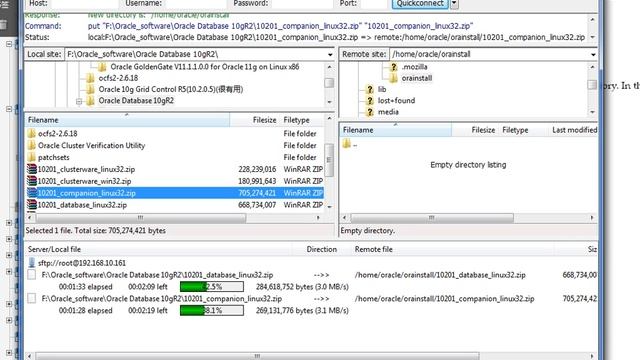Screen dimensions: 640x360
Task: Click the local file list vertical scrollbar thumb
Action: pos(329,160)
